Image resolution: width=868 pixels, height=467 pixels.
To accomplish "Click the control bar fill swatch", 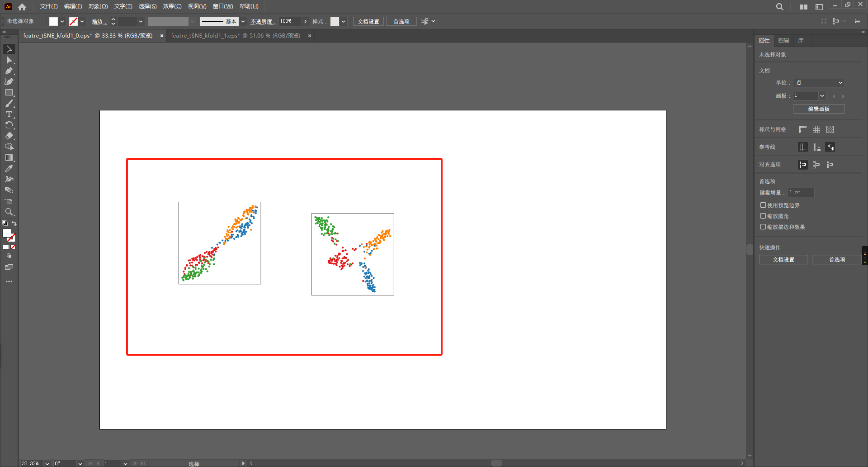I will click(53, 21).
